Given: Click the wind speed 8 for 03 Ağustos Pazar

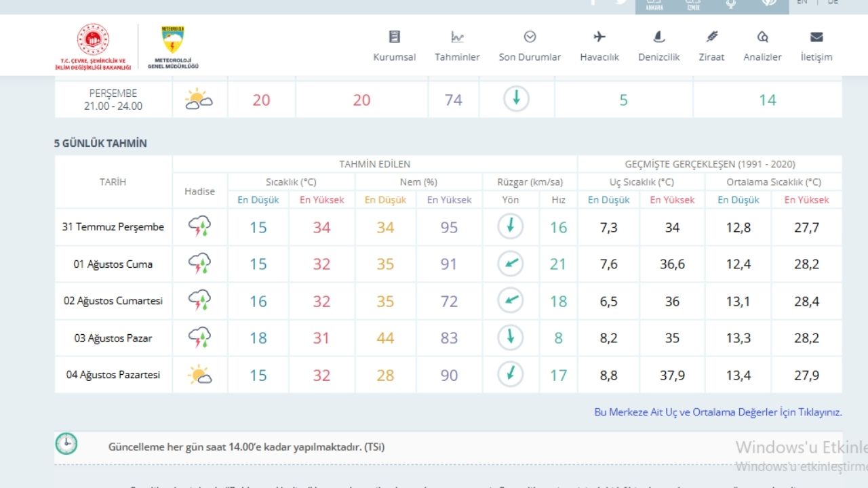Looking at the screenshot, I should 558,338.
